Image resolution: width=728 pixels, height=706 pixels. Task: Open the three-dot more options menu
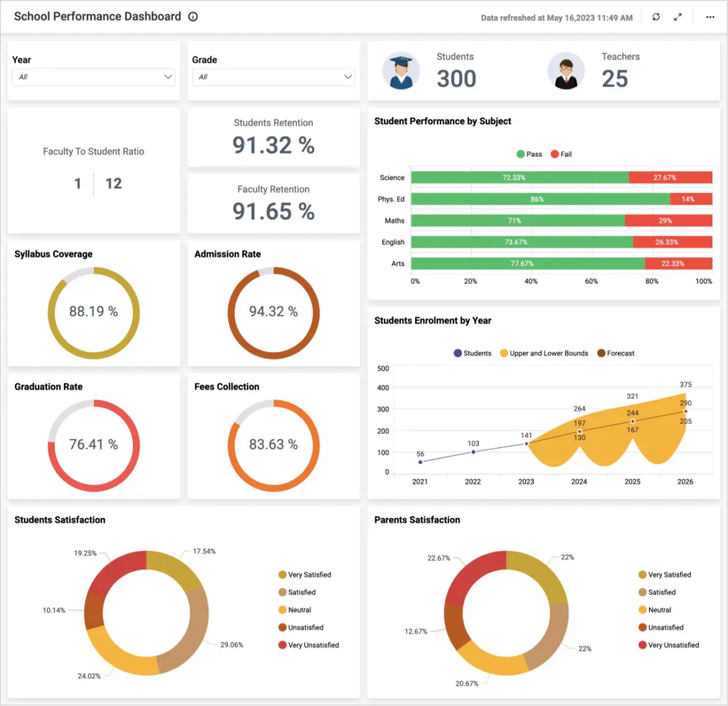(710, 17)
